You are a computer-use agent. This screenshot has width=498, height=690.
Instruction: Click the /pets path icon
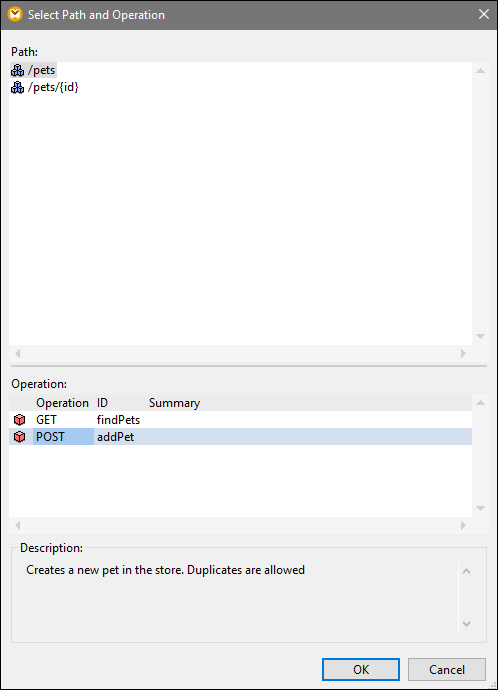tap(18, 70)
